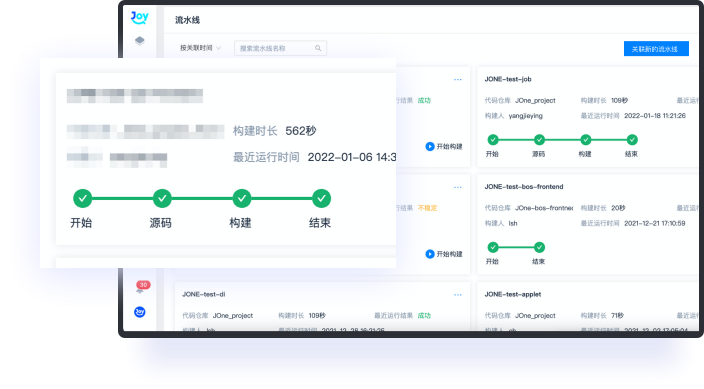This screenshot has height=389, width=704.
Task: Click 结束 stage check in JONE-test-job
Action: pyautogui.click(x=632, y=140)
